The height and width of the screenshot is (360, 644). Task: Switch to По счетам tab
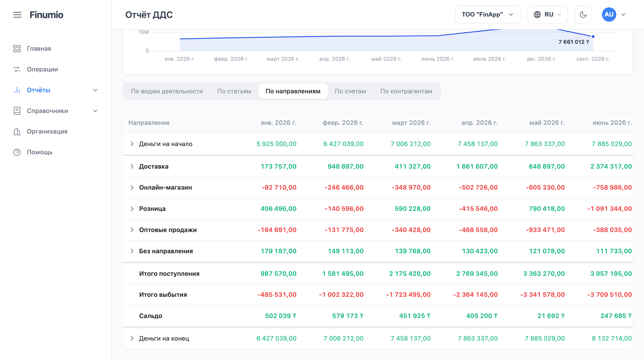(x=350, y=91)
